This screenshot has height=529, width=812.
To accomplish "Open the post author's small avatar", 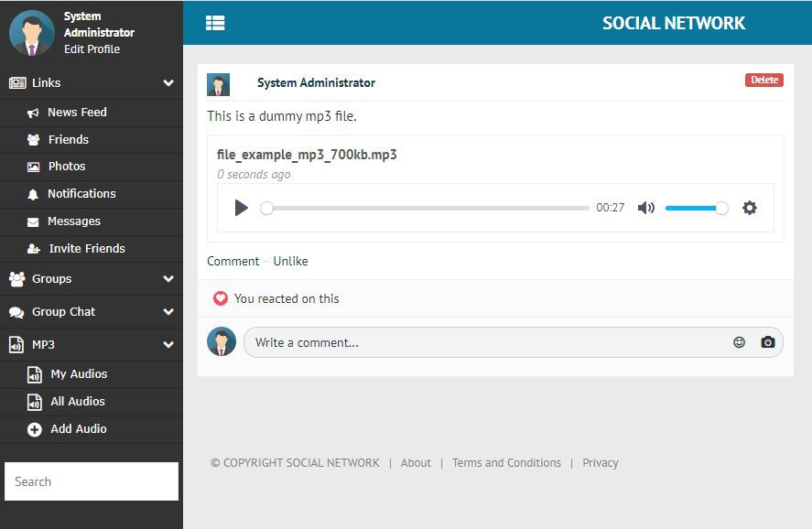I will [x=218, y=84].
